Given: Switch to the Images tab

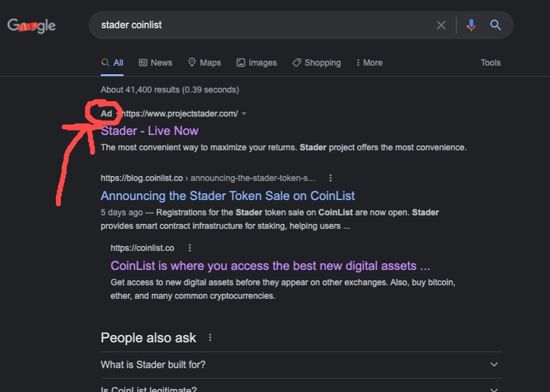Looking at the screenshot, I should [257, 63].
